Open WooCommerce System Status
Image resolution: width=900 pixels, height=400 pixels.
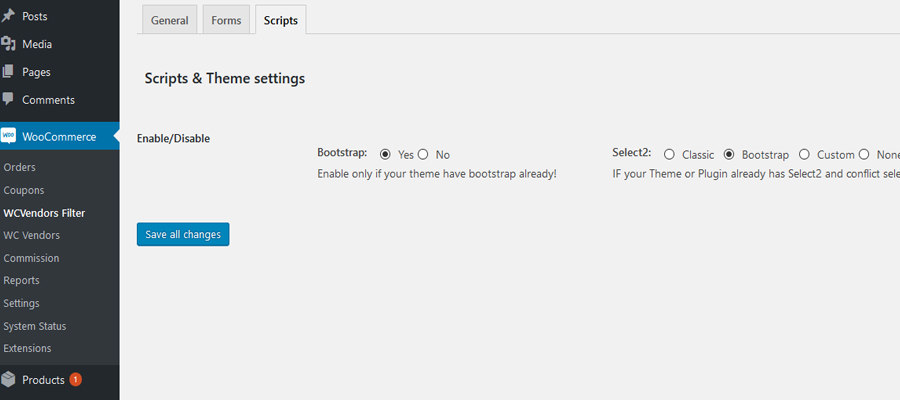[x=34, y=326]
